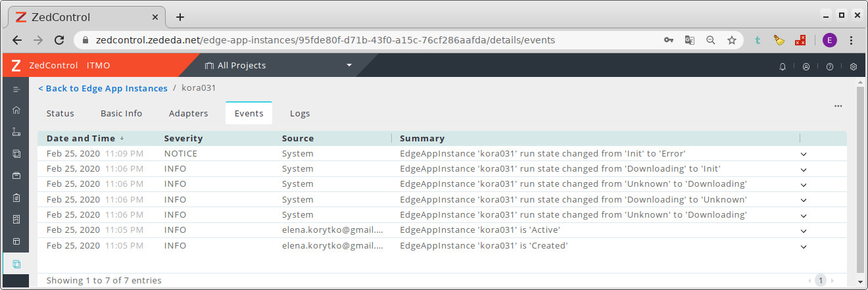This screenshot has width=868, height=290.
Task: Expand the 'kora031' is 'Created' event row
Action: [x=804, y=247]
